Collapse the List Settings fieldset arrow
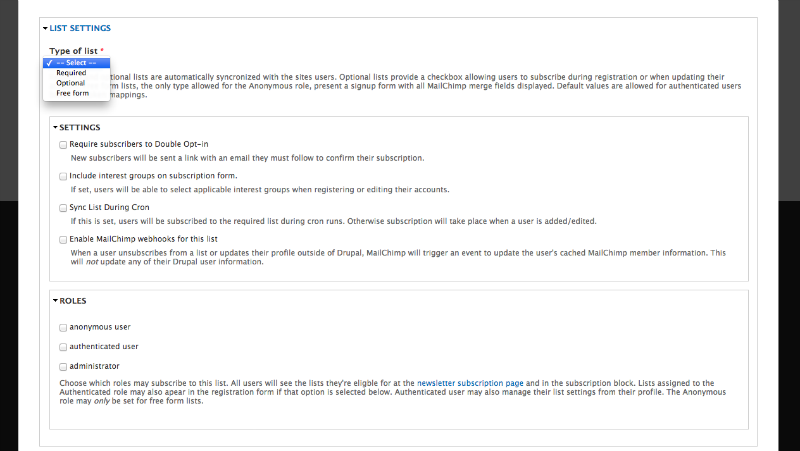This screenshot has height=451, width=800. [45, 29]
